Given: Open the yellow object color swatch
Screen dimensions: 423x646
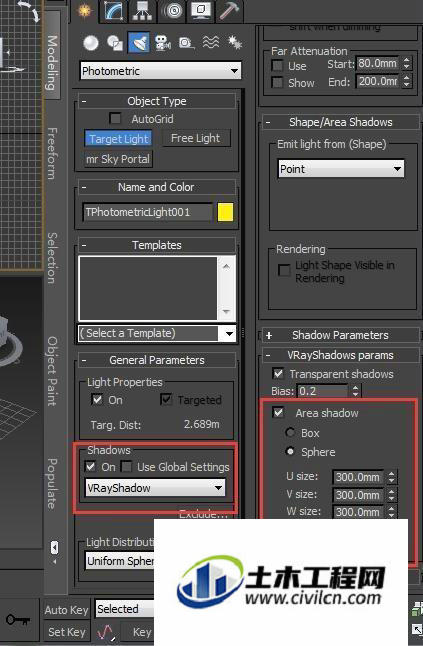Looking at the screenshot, I should 225,212.
